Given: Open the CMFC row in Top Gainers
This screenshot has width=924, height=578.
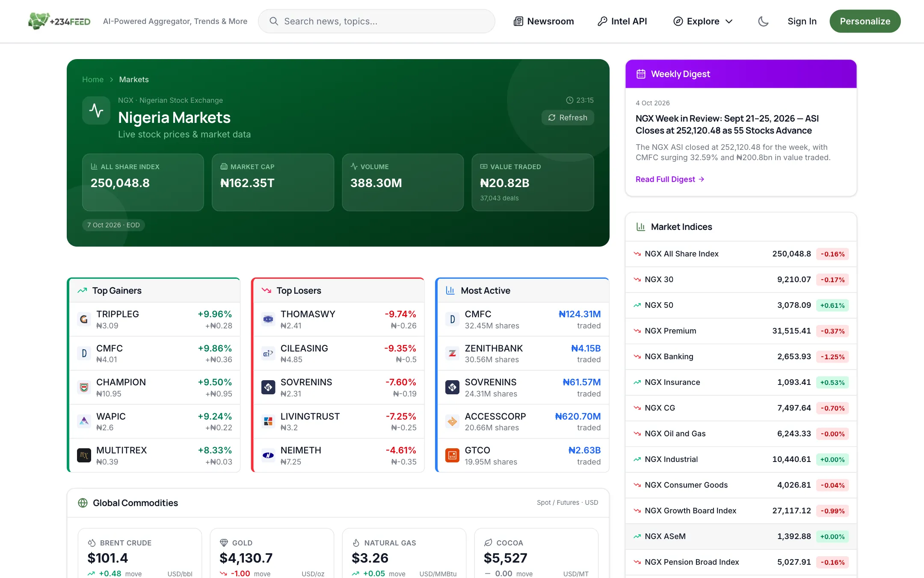Looking at the screenshot, I should 154,353.
